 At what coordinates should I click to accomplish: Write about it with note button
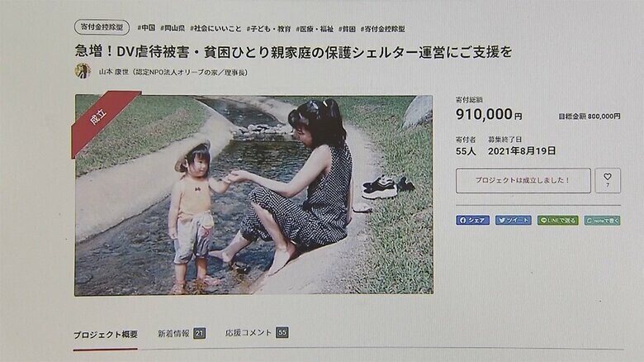point(602,221)
